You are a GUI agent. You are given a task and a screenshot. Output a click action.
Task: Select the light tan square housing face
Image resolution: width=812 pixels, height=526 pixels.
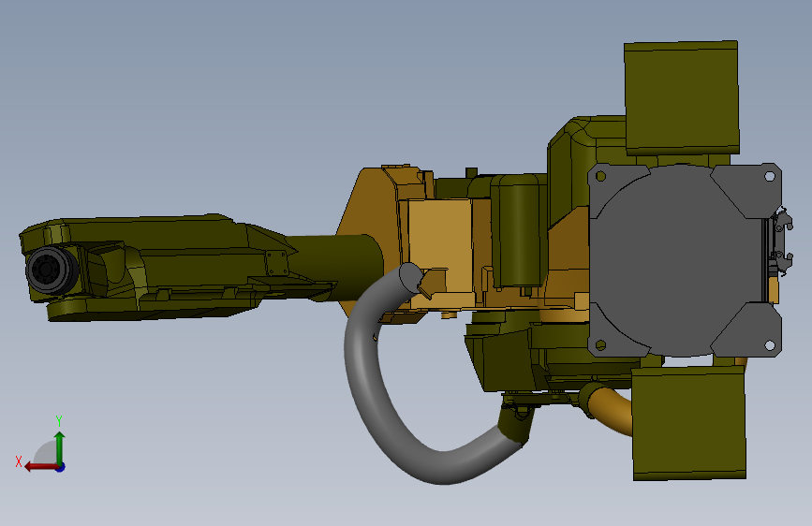[439, 246]
